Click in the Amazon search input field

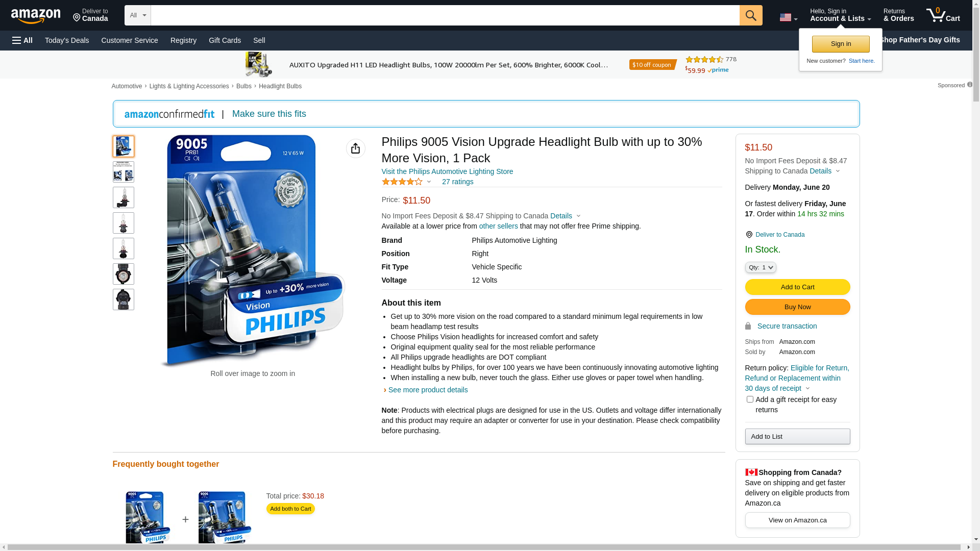coord(445,15)
